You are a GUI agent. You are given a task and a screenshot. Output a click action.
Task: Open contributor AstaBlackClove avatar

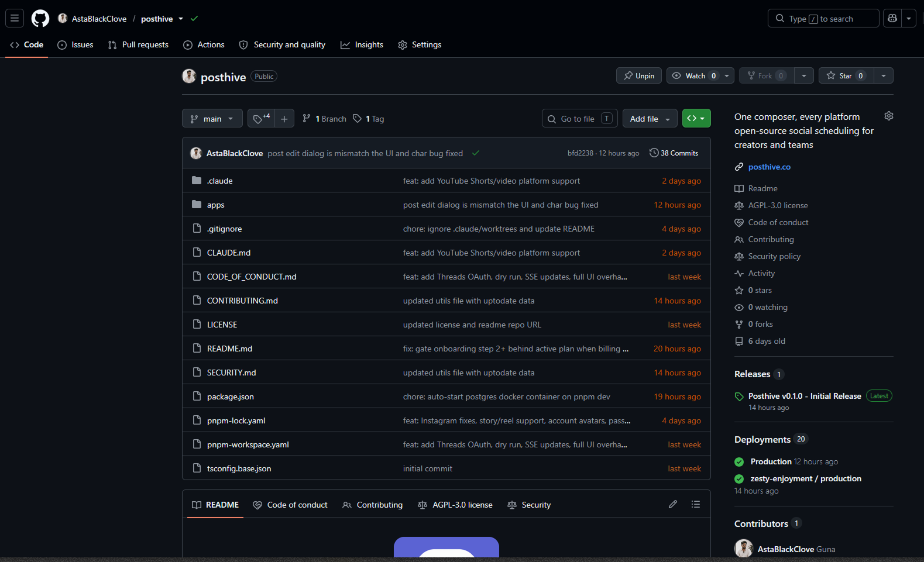[x=744, y=549]
